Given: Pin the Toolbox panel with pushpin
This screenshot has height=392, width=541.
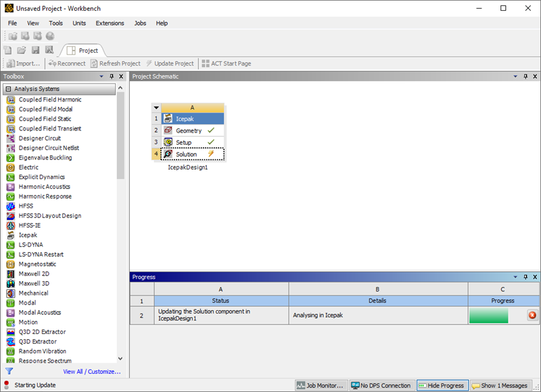Looking at the screenshot, I should tap(112, 76).
